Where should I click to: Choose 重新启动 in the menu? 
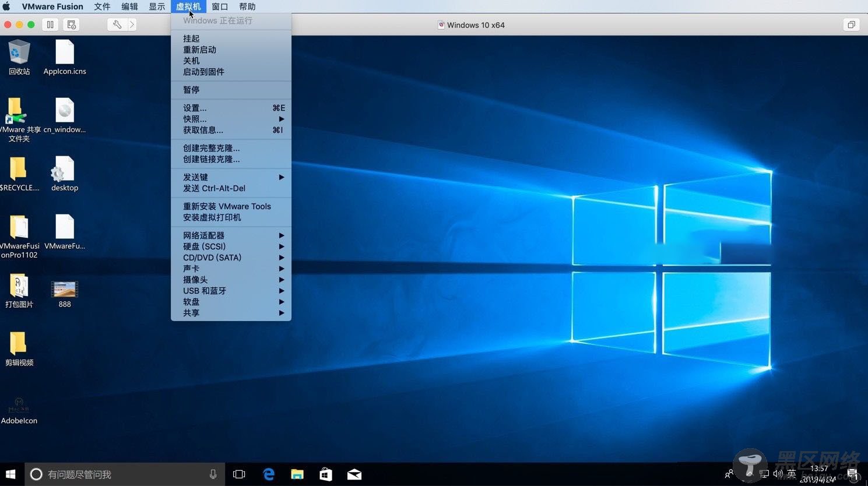(x=231, y=50)
